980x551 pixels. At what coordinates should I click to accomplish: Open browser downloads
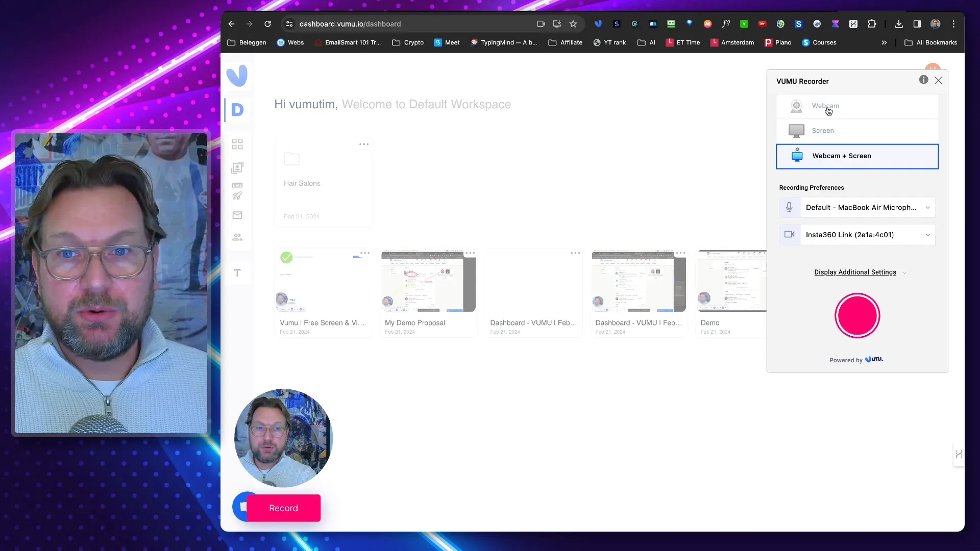[x=899, y=24]
